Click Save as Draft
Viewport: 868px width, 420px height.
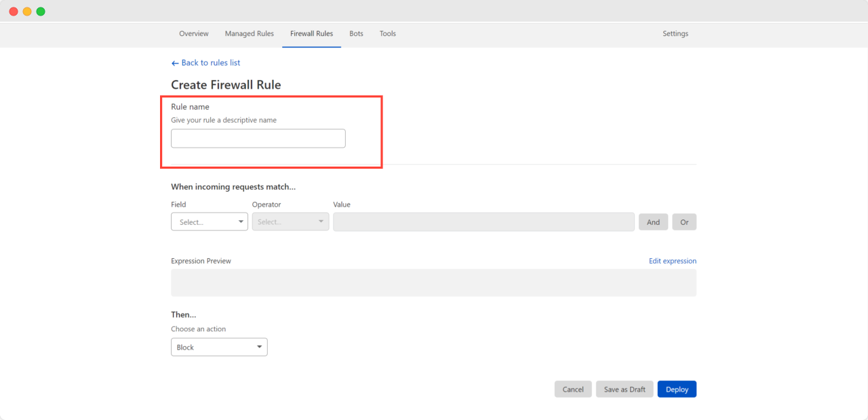point(624,389)
